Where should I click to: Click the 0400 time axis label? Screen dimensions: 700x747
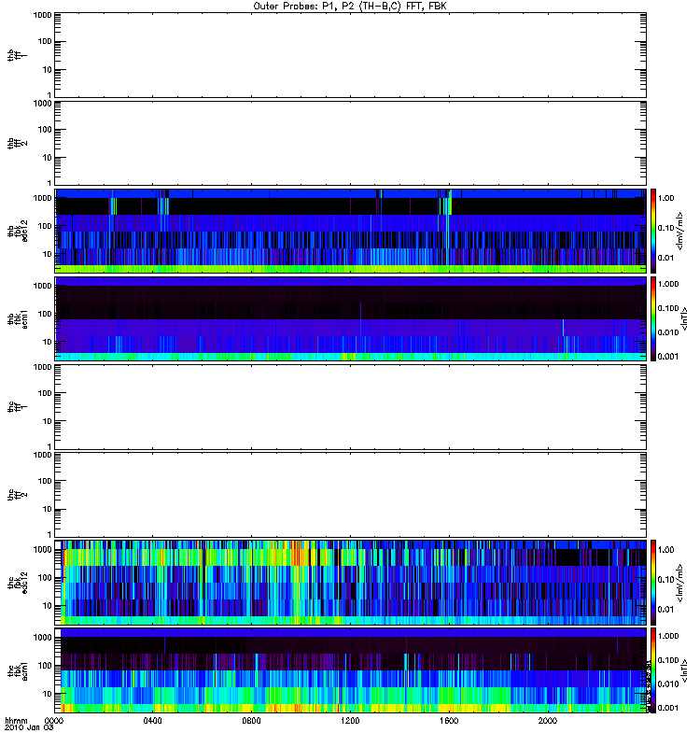[x=152, y=721]
